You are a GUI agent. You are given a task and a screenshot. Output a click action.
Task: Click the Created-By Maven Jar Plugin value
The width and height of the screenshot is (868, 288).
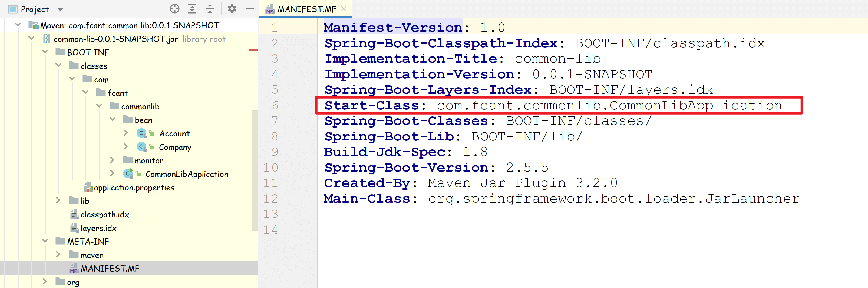tap(522, 183)
